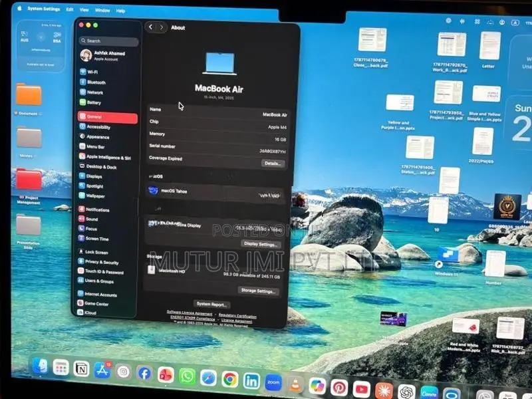The width and height of the screenshot is (532, 399).
Task: Open LinkedIn from the Dock
Action: (x=251, y=381)
